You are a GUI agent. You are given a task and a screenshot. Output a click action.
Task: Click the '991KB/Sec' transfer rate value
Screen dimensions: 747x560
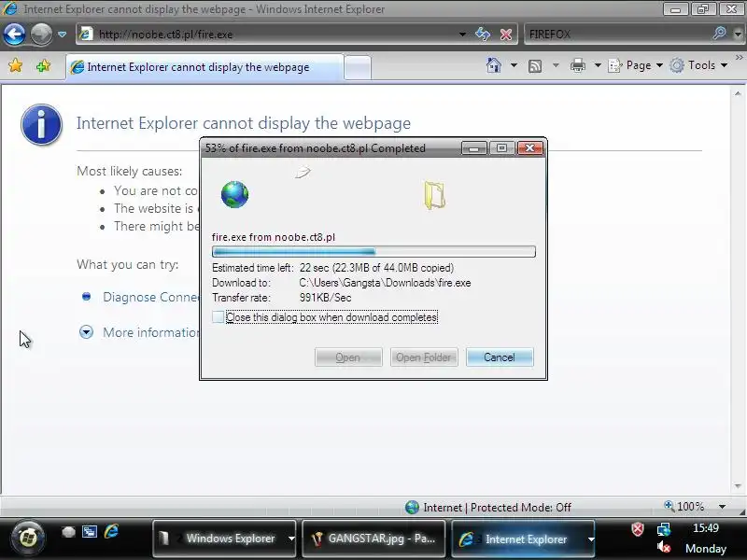tap(325, 298)
